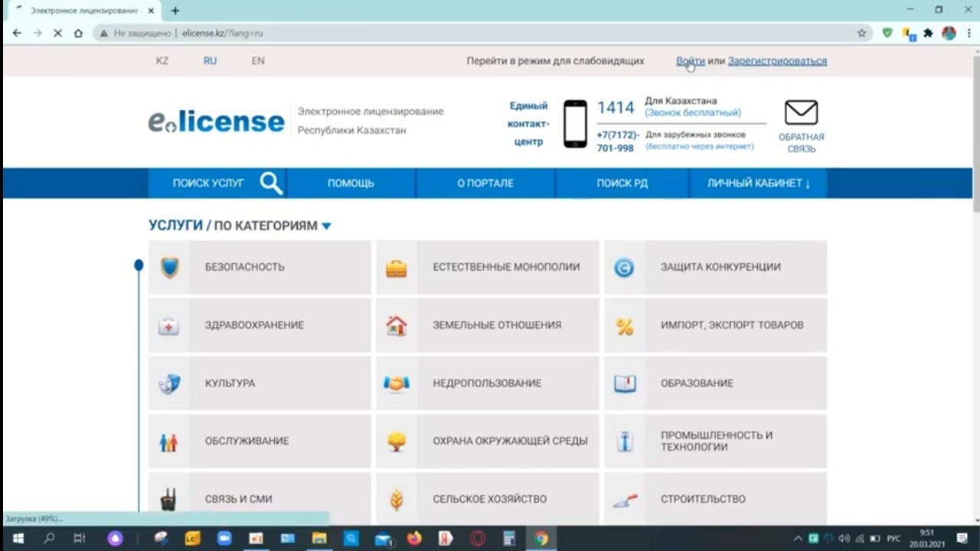Click the Здравоохранение medical kit icon
The width and height of the screenshot is (980, 551).
click(168, 326)
